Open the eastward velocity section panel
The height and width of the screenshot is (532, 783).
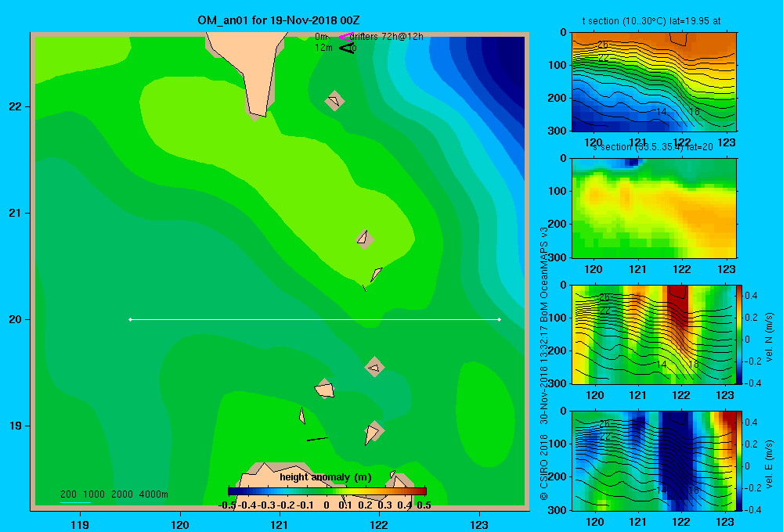click(x=654, y=461)
